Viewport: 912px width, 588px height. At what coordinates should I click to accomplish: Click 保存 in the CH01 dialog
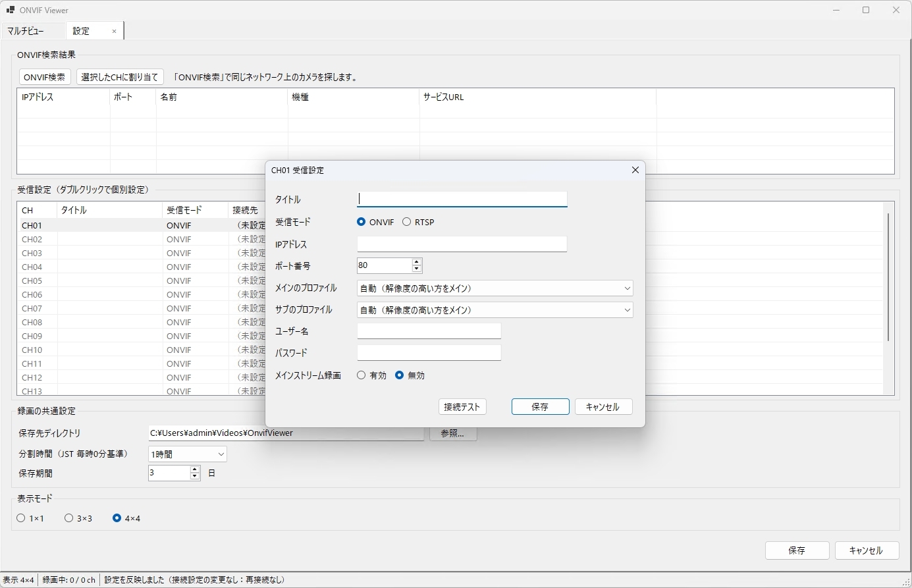point(541,407)
